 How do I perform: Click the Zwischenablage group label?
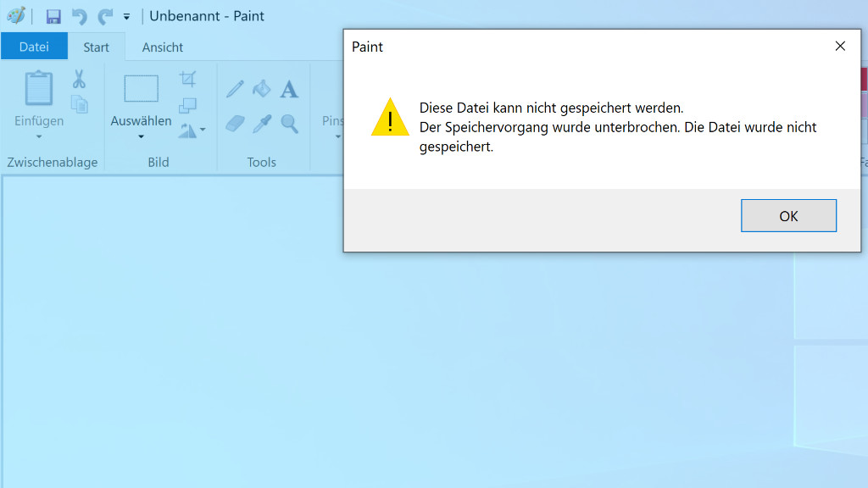coord(52,162)
